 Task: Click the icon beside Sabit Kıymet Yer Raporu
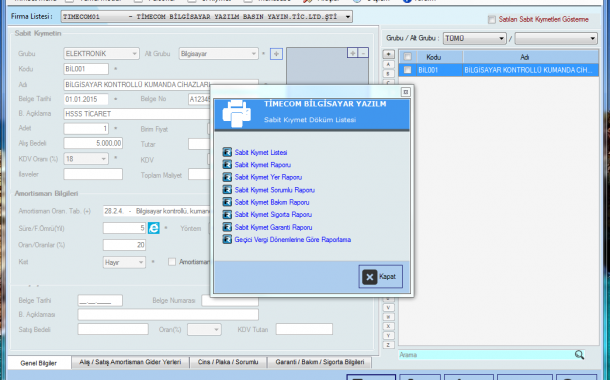[227, 177]
